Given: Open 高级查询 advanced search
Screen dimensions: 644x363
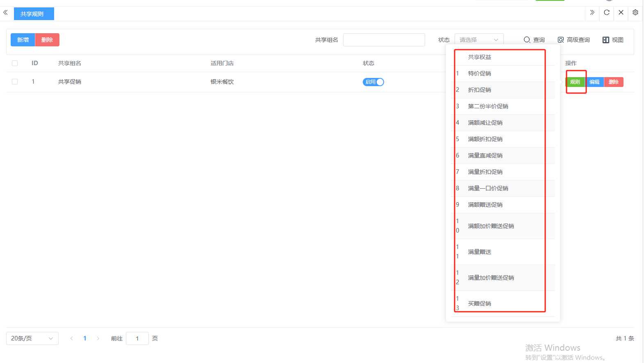Looking at the screenshot, I should coord(573,40).
